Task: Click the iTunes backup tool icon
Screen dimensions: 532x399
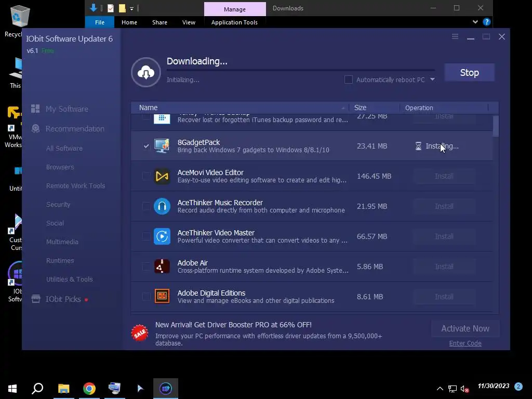Action: pos(162,118)
